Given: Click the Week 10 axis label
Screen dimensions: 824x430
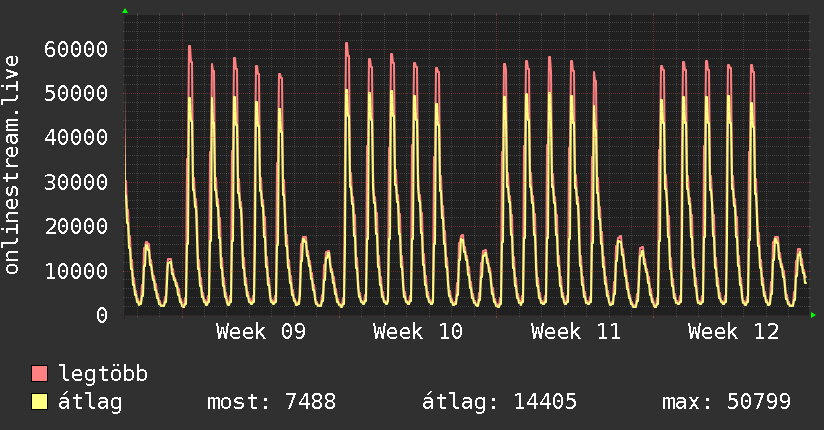Looking at the screenshot, I should [418, 332].
